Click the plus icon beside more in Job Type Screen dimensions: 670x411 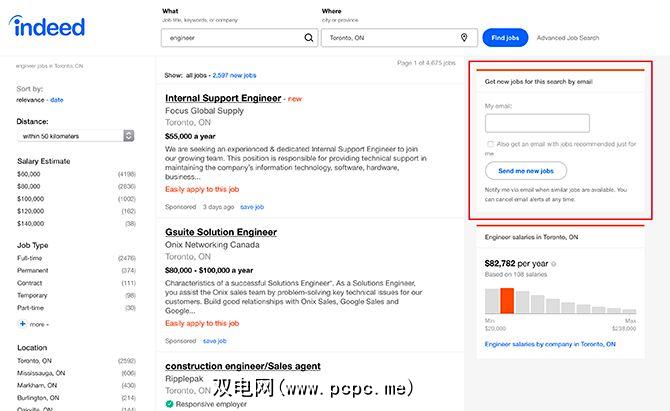(x=23, y=324)
